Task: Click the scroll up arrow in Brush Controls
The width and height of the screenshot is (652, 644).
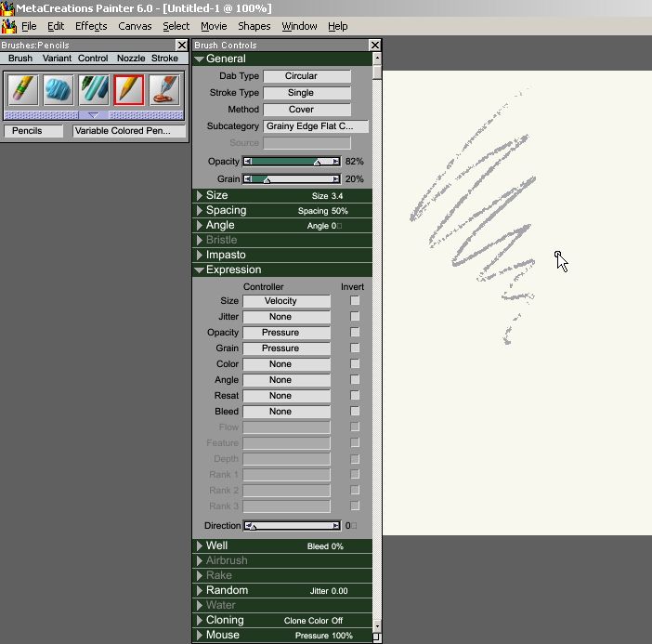Action: click(x=377, y=59)
